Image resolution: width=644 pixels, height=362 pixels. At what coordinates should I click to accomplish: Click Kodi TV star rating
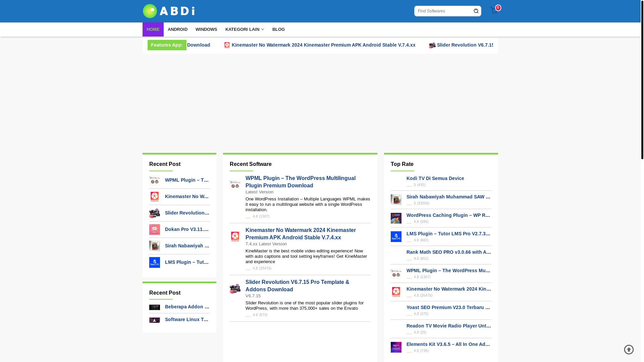tap(409, 185)
